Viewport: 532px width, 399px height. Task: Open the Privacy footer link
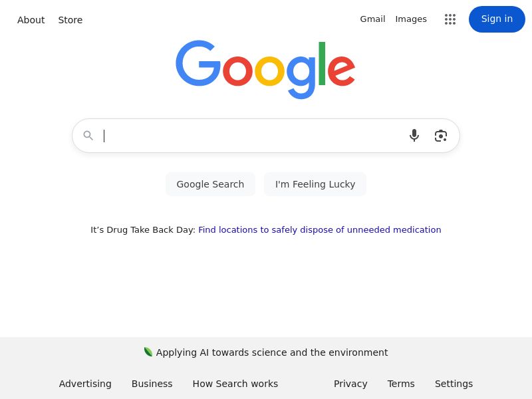pos(350,384)
